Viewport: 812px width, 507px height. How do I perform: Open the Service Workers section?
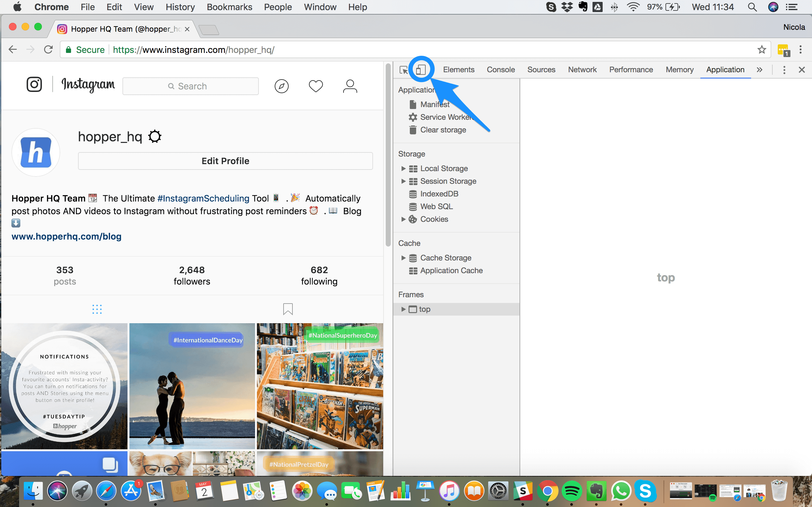[446, 117]
